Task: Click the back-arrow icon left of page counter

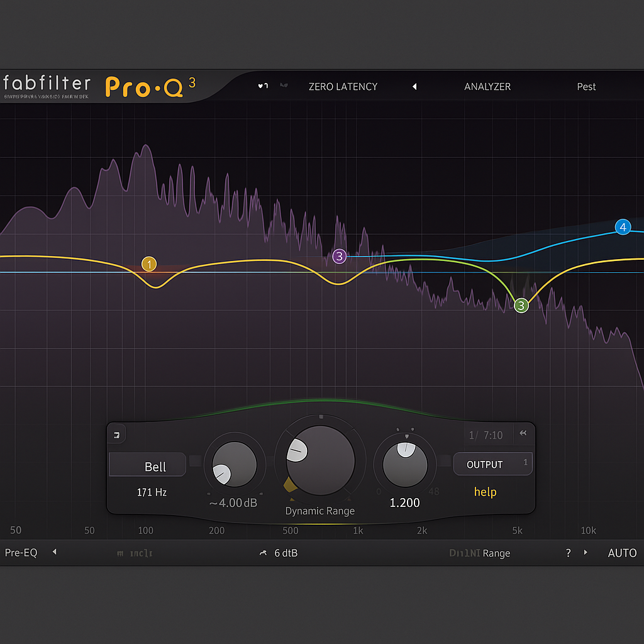Action: pyautogui.click(x=523, y=433)
